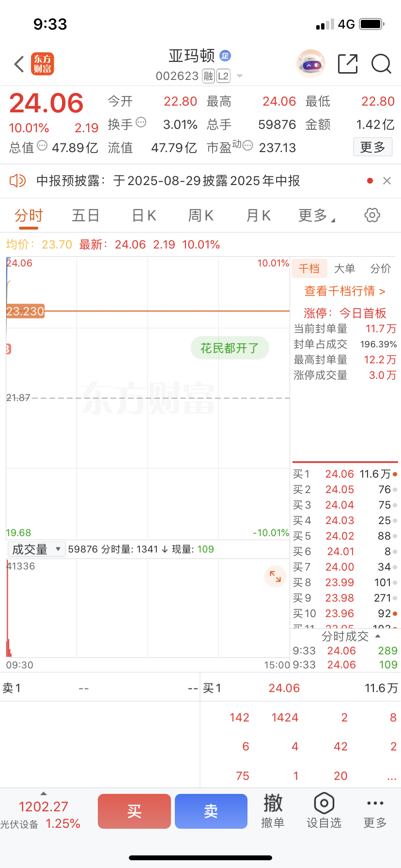
Task: Open info bubble next to 总值
Action: 42,145
